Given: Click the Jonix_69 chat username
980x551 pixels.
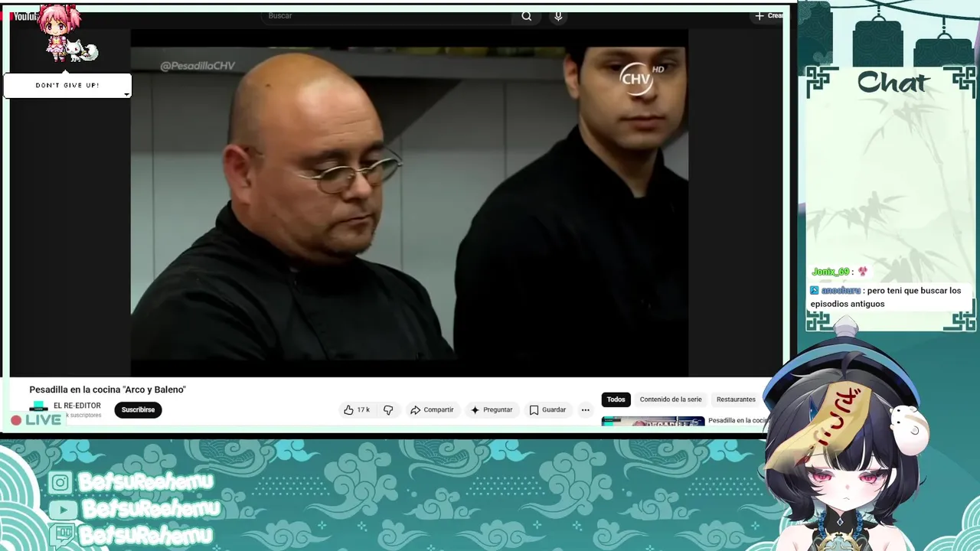Looking at the screenshot, I should [830, 272].
